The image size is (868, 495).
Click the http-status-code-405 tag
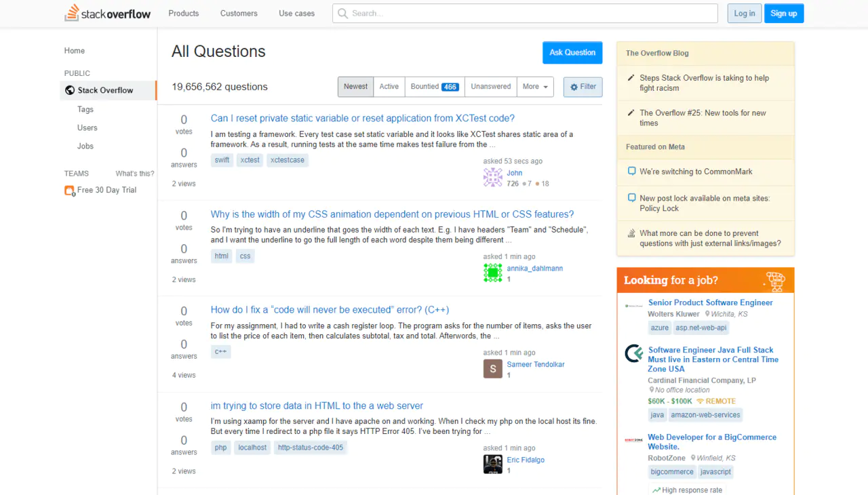pyautogui.click(x=311, y=448)
